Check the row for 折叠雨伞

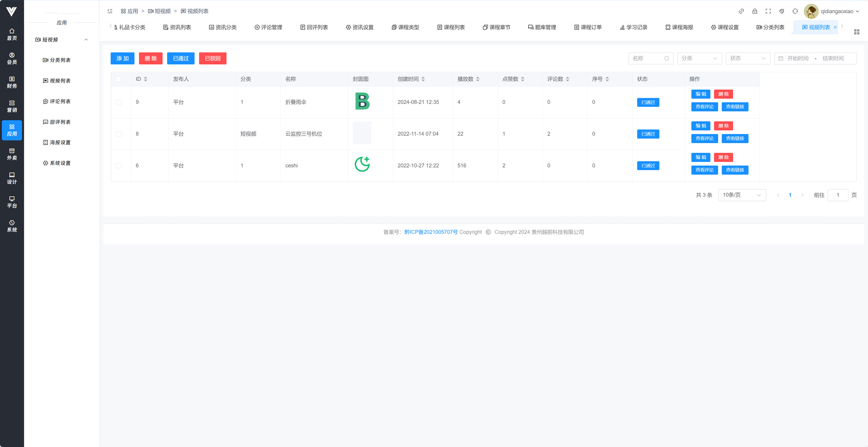coord(118,102)
